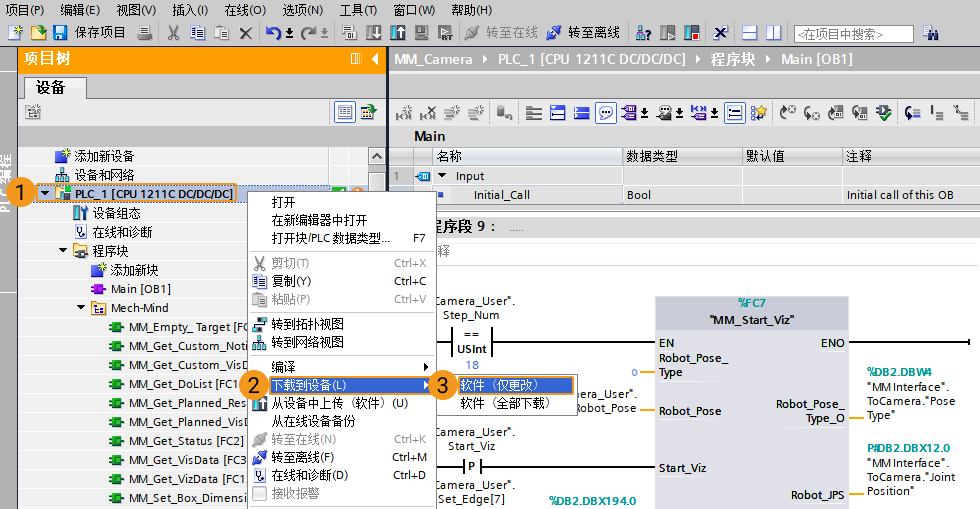Split editor space horizontally
This screenshot has height=509, width=980.
click(749, 33)
